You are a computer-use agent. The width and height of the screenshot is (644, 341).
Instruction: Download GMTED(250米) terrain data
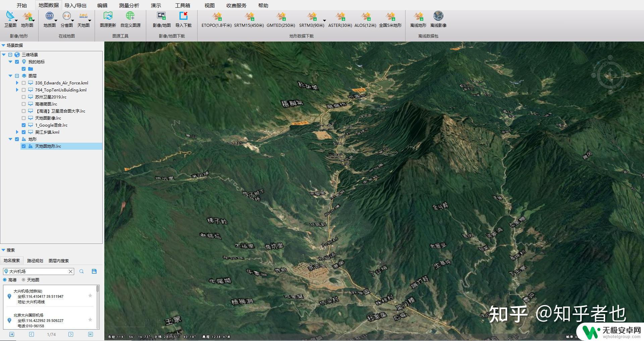coord(281,19)
